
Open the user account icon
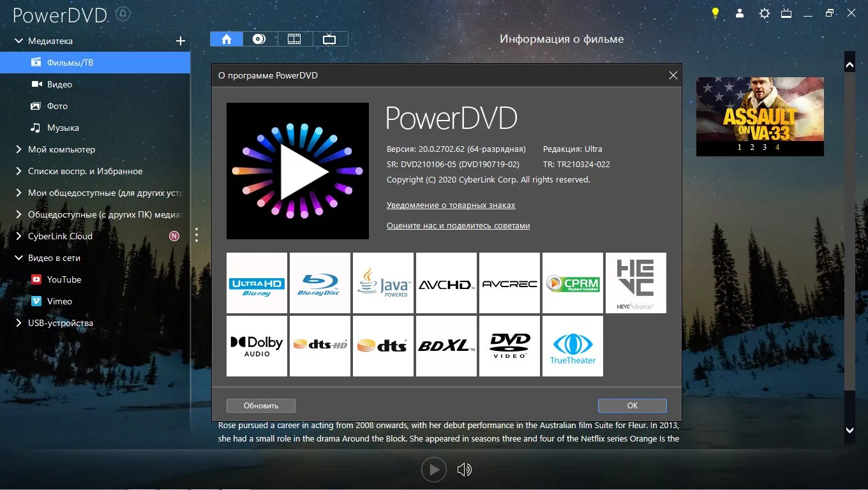click(x=740, y=13)
